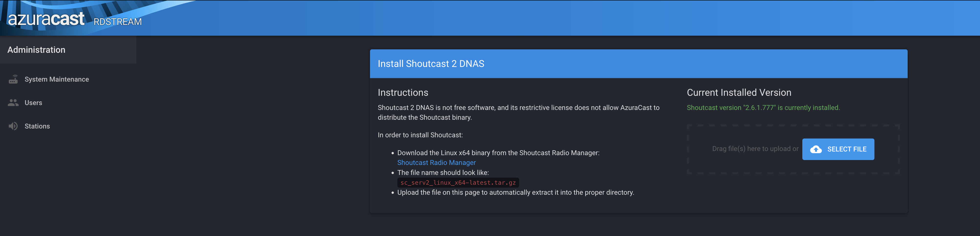Navigate to Users management page
This screenshot has height=236, width=980.
coord(33,102)
